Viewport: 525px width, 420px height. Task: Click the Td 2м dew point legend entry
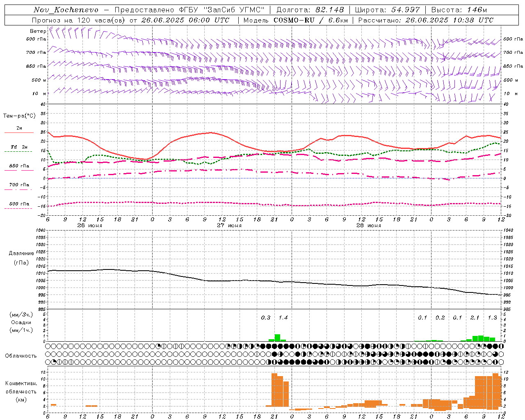19,147
